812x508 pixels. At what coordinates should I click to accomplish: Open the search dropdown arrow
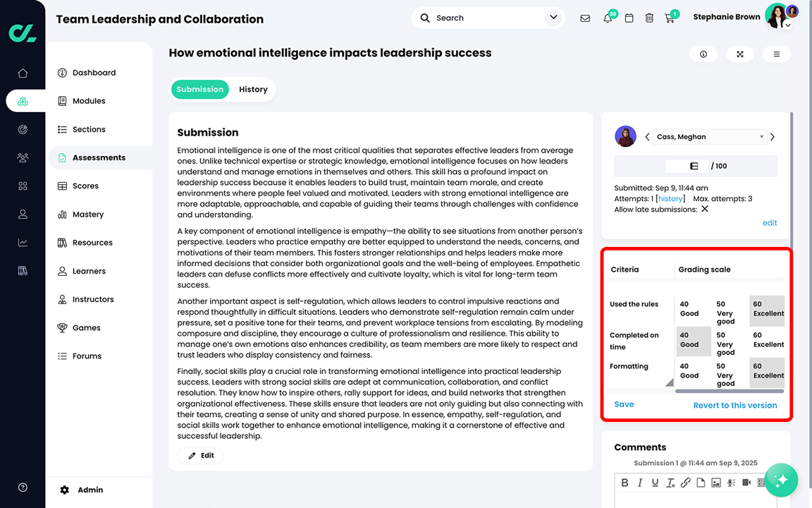(553, 18)
